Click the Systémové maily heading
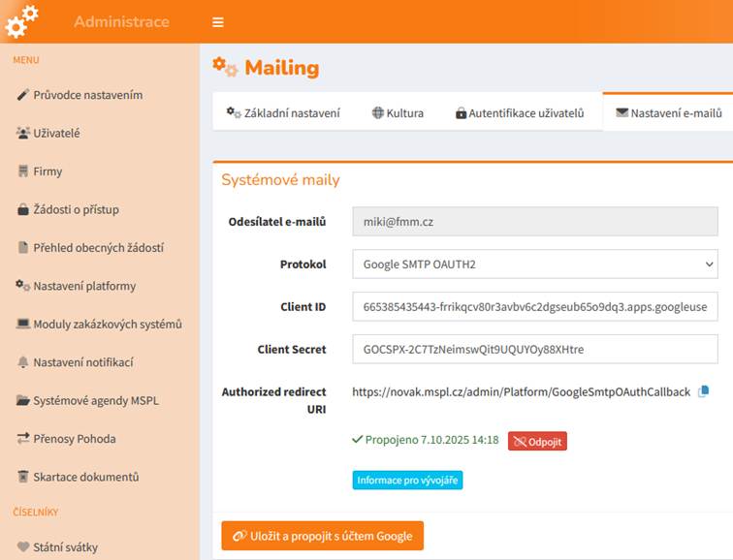Screen dimensions: 733x560 pyautogui.click(x=280, y=180)
